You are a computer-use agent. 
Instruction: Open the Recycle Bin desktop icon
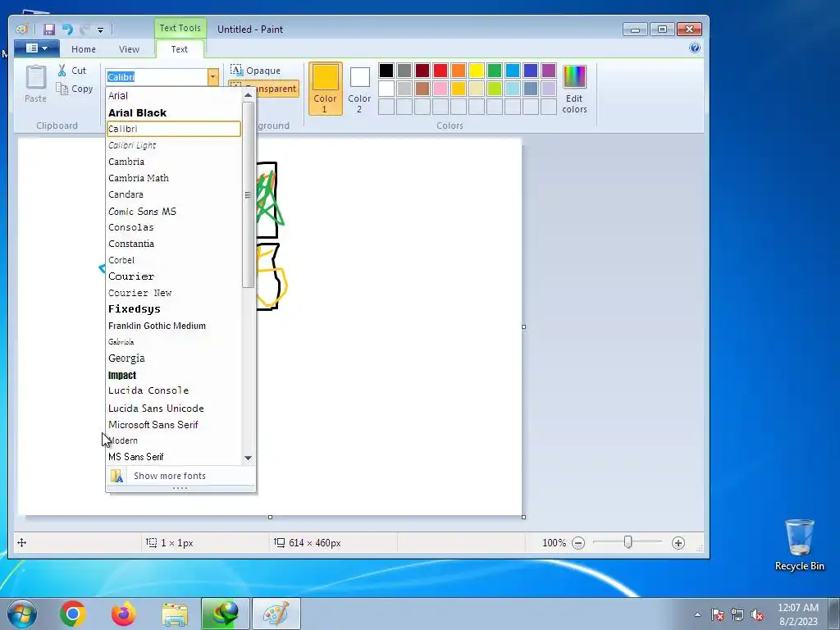click(799, 545)
